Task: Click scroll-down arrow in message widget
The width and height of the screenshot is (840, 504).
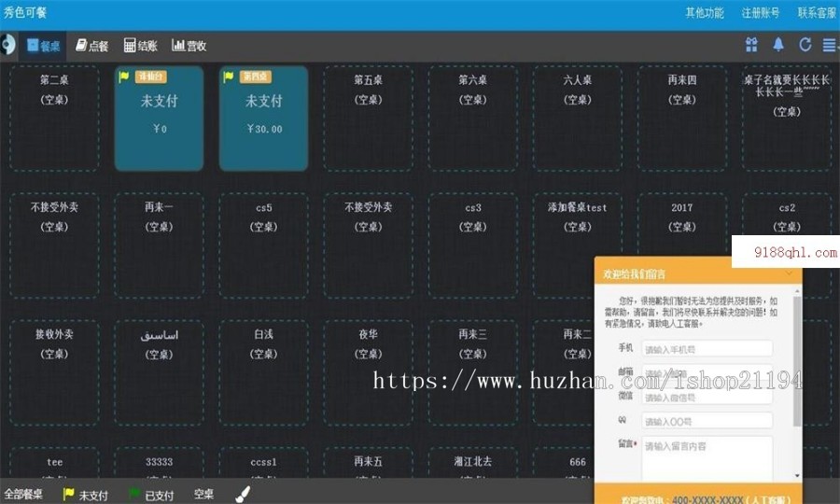Action: [797, 476]
